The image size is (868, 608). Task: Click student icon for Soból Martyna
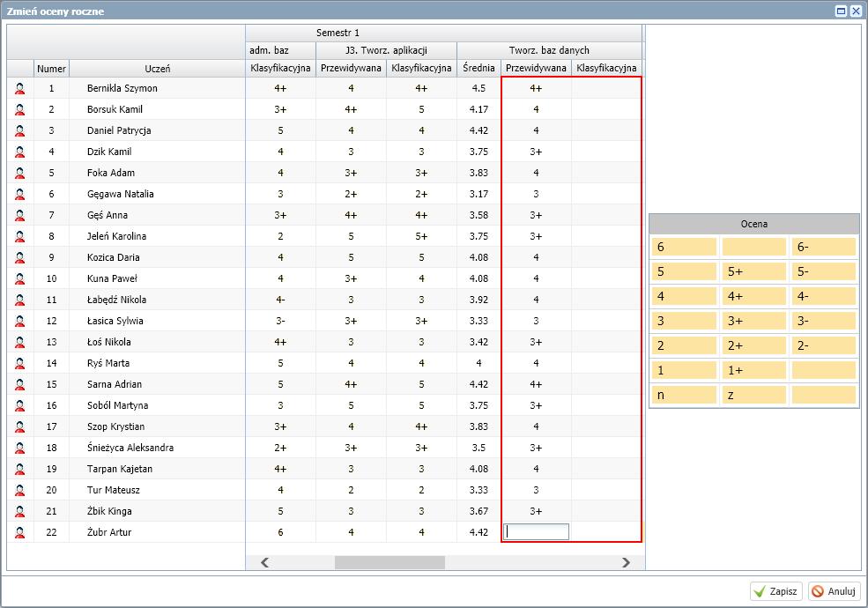click(20, 405)
